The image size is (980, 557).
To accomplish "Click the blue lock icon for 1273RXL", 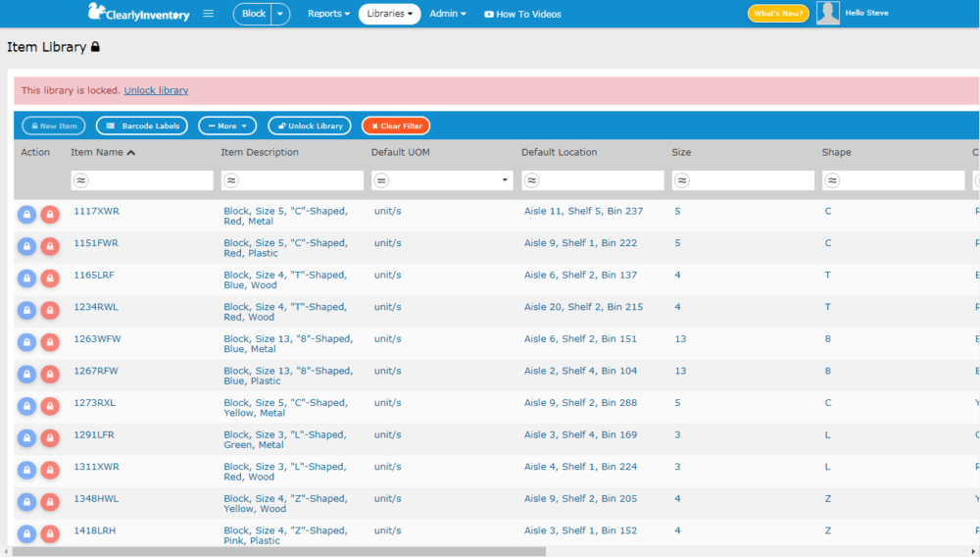I will pos(26,406).
